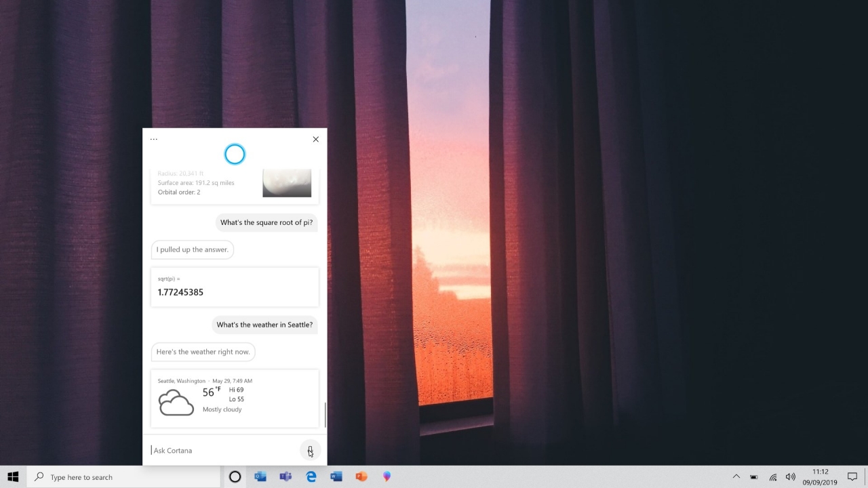
Task: Click the Windows Start button
Action: (x=13, y=477)
